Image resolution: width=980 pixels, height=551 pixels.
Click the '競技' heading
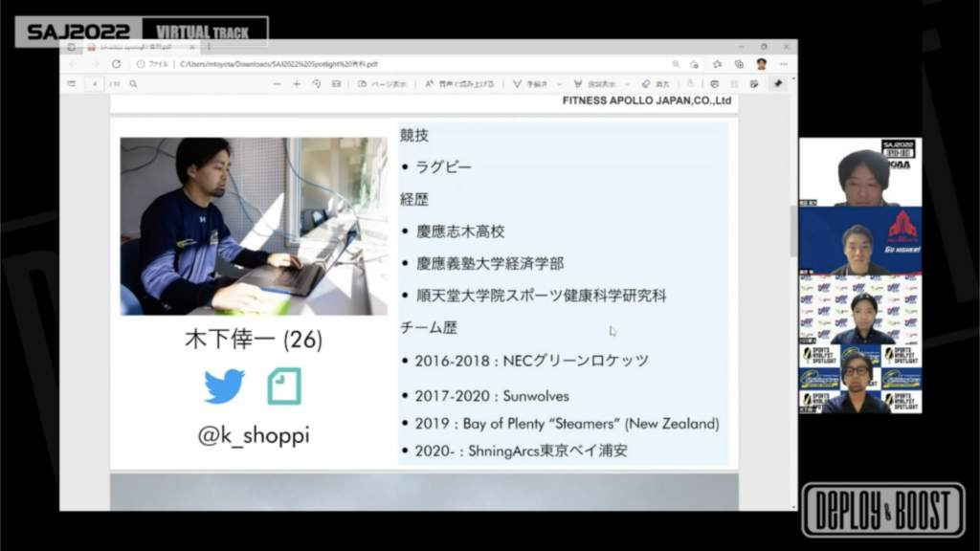coord(414,136)
